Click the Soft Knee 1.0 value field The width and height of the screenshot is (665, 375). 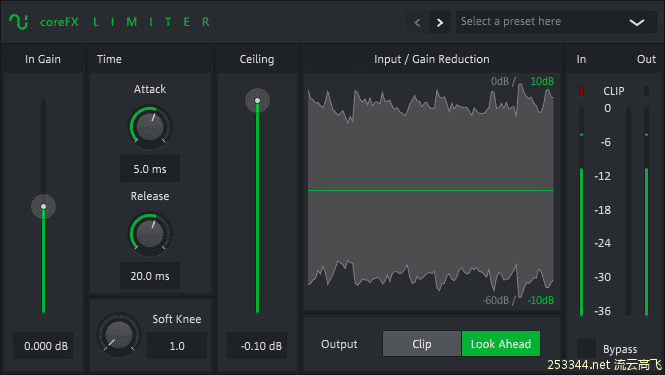pyautogui.click(x=177, y=346)
